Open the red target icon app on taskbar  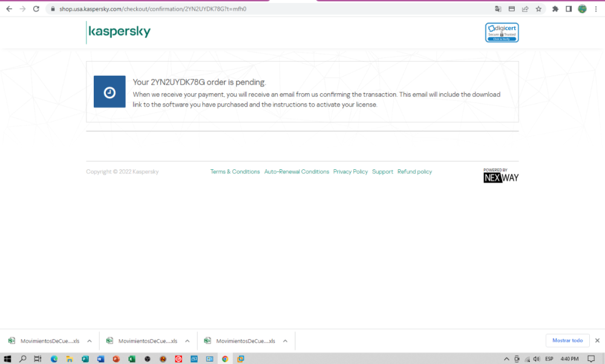click(x=178, y=359)
